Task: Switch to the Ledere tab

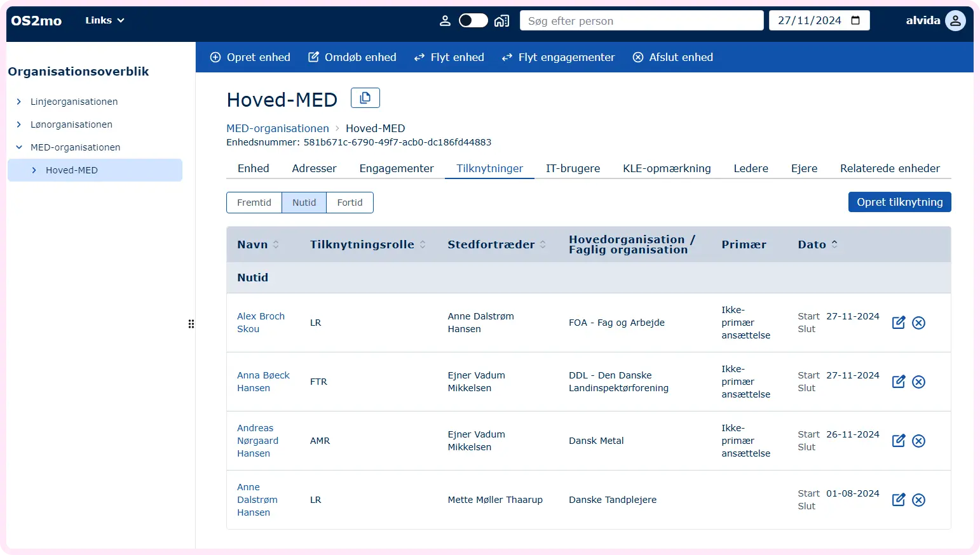Action: pyautogui.click(x=751, y=168)
